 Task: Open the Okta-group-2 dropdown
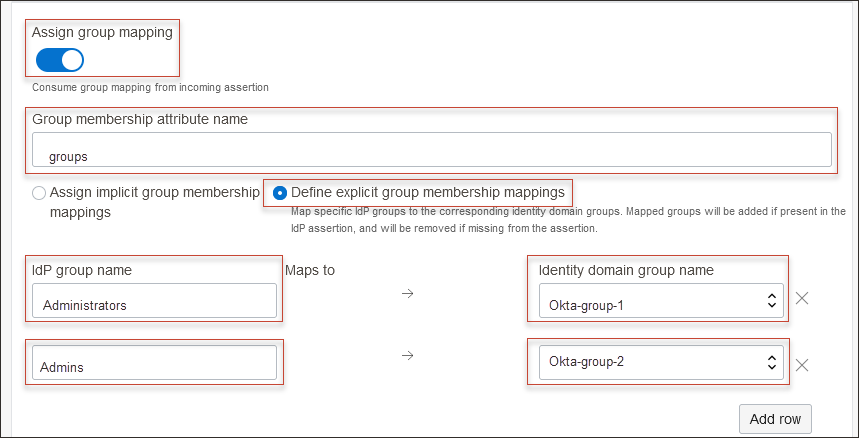pos(658,362)
